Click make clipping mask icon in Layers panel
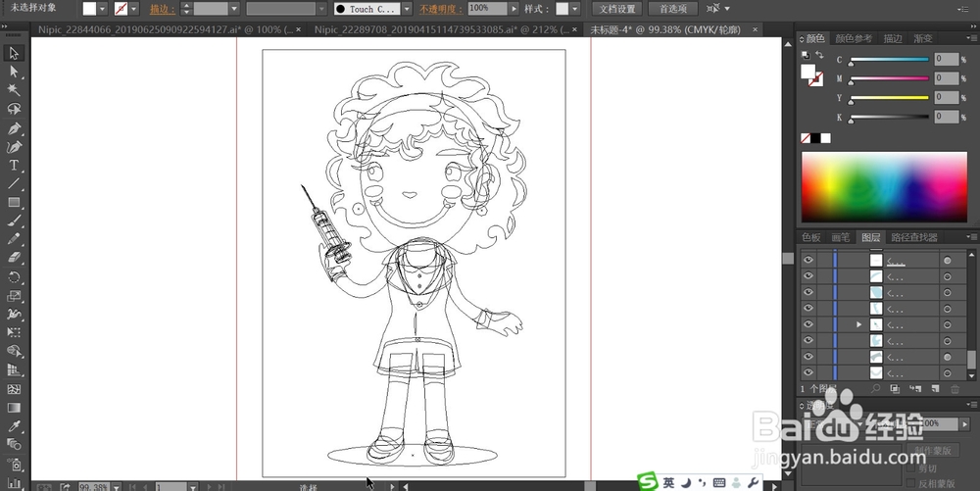The height and width of the screenshot is (491, 980). [895, 388]
